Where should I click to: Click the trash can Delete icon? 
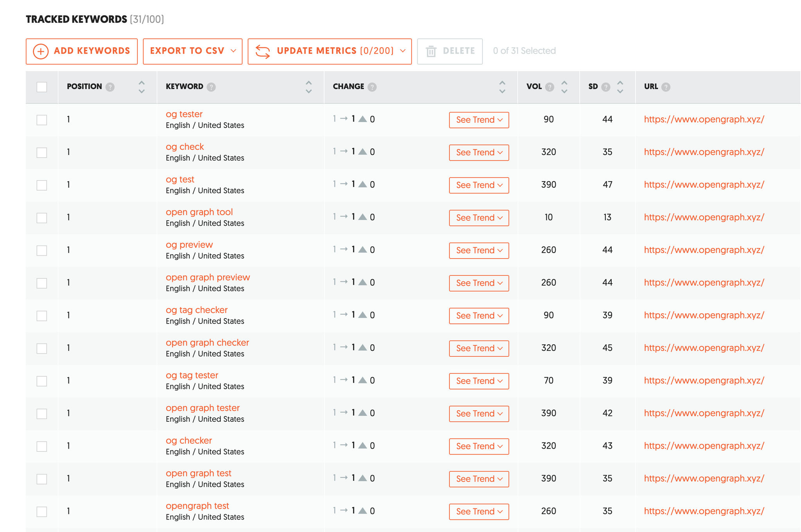coord(431,51)
